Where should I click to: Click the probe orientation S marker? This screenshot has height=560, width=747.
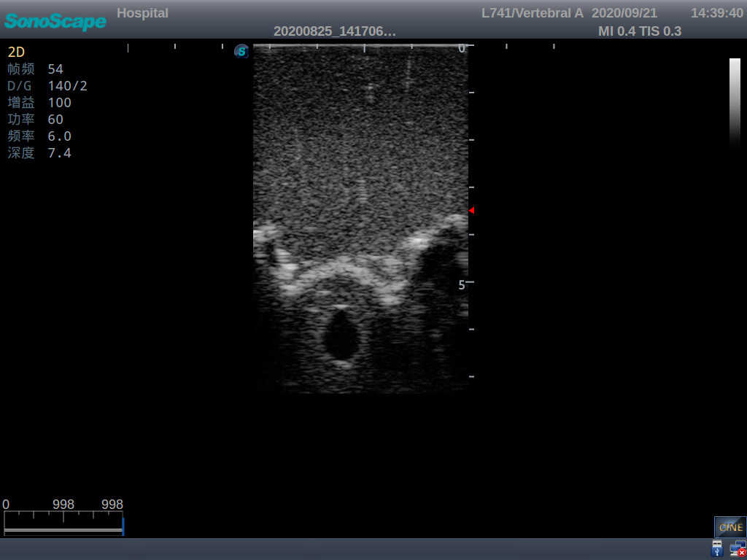click(x=241, y=52)
